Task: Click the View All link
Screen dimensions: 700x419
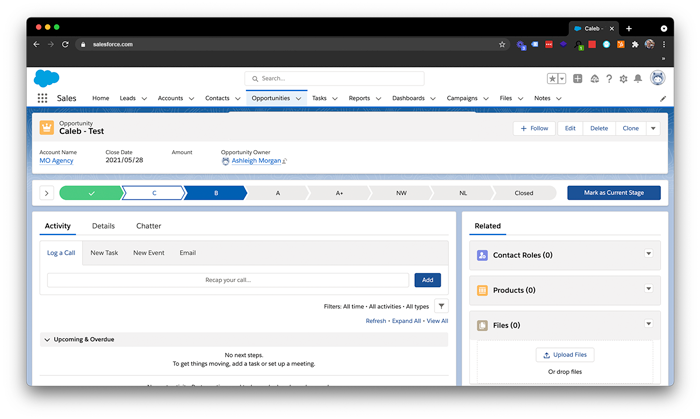Action: click(x=437, y=321)
